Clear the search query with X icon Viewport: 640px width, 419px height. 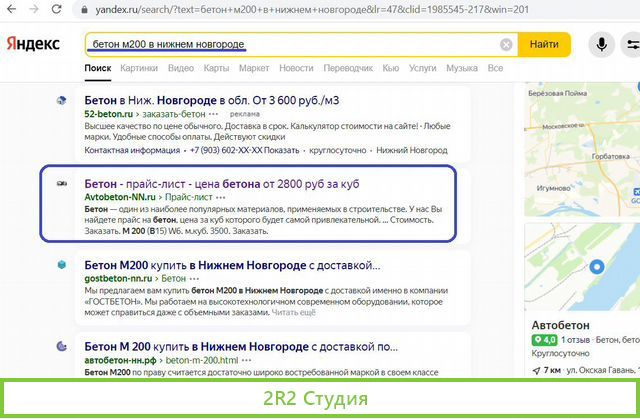click(x=507, y=45)
